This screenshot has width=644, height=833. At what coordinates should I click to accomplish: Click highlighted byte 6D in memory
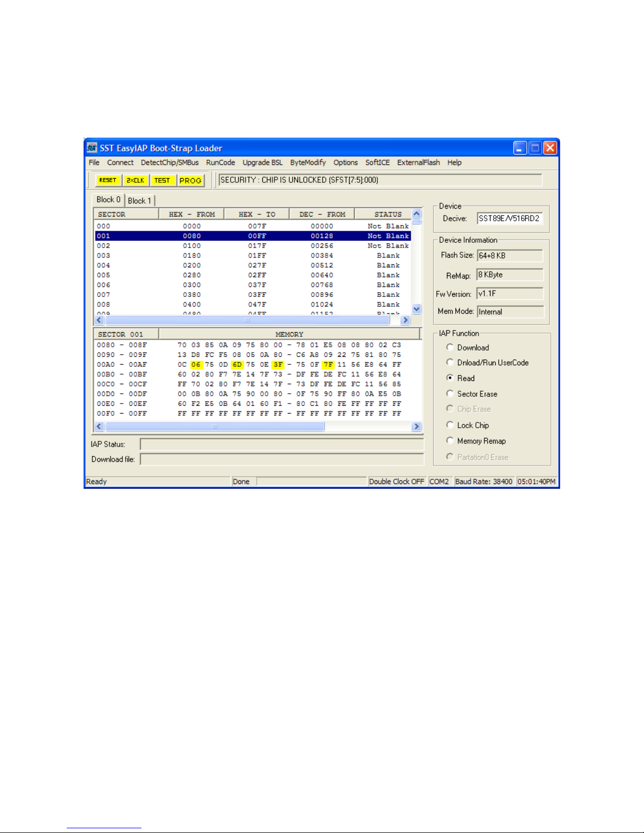237,364
